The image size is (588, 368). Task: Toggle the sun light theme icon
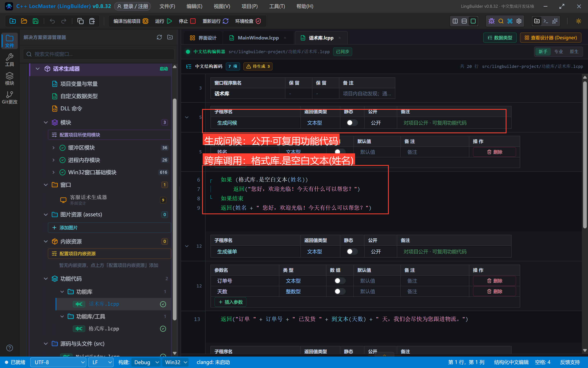pos(579,21)
